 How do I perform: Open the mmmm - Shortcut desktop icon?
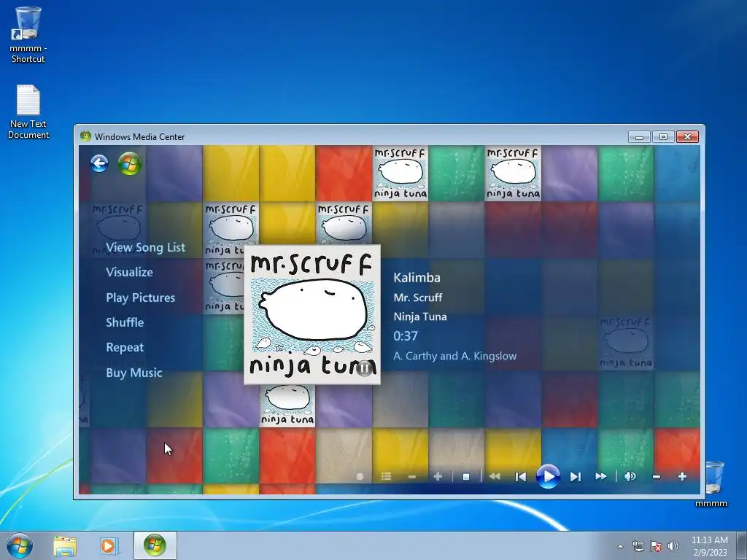[x=28, y=34]
